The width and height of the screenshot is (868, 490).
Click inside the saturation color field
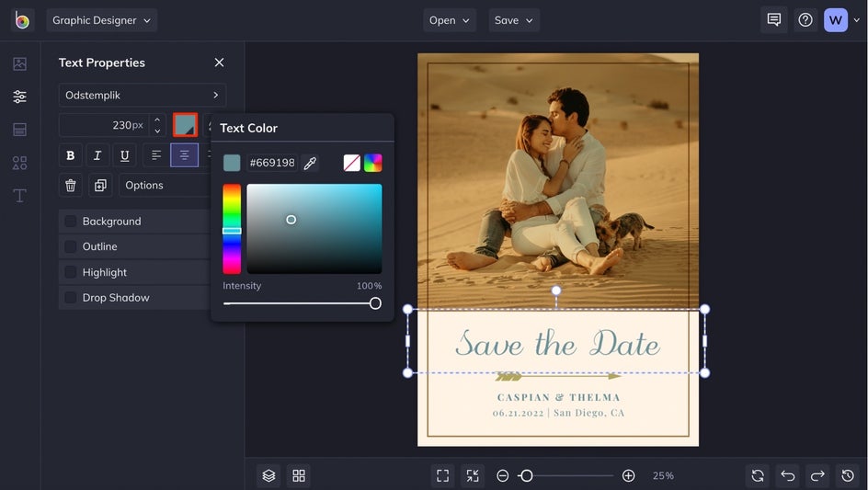[314, 229]
